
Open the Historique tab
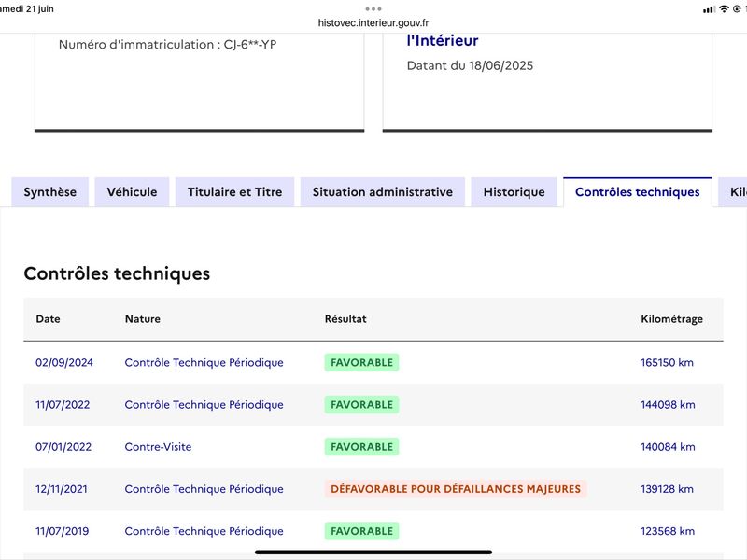(514, 192)
